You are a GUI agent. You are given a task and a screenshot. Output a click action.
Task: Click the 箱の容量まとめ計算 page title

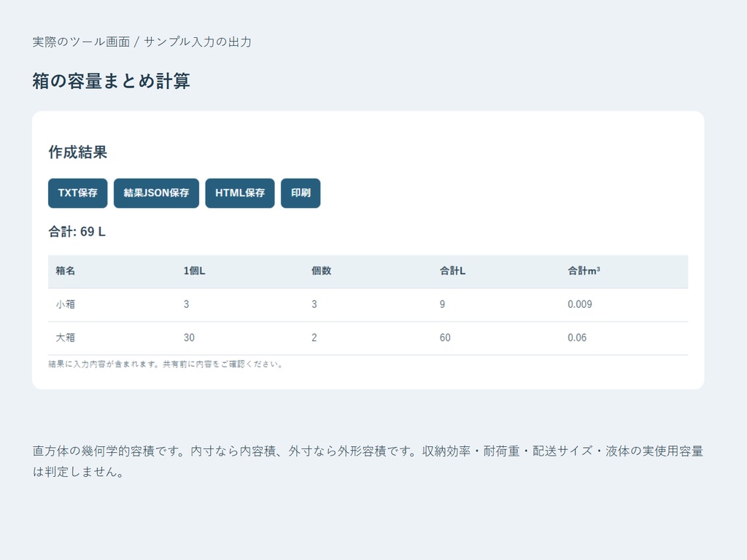click(x=112, y=81)
